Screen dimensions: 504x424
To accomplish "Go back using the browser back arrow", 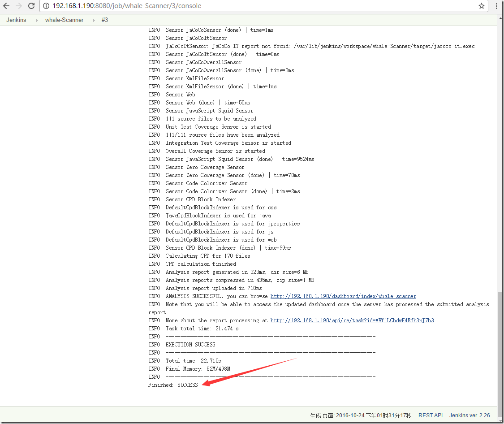I will pyautogui.click(x=6, y=6).
